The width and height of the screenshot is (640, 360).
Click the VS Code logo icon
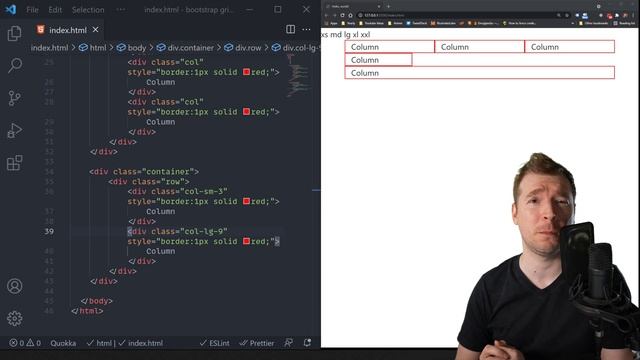coord(11,9)
